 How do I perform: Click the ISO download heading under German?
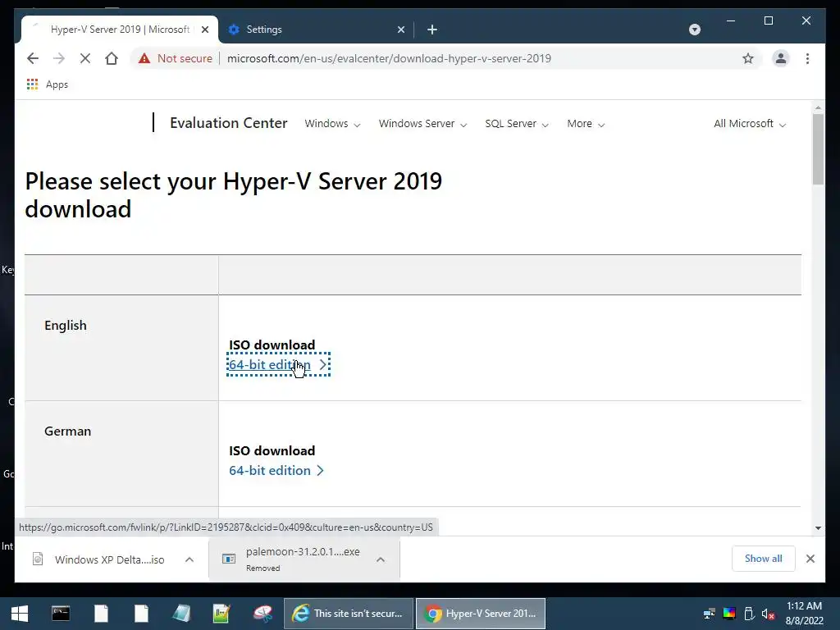[272, 450]
